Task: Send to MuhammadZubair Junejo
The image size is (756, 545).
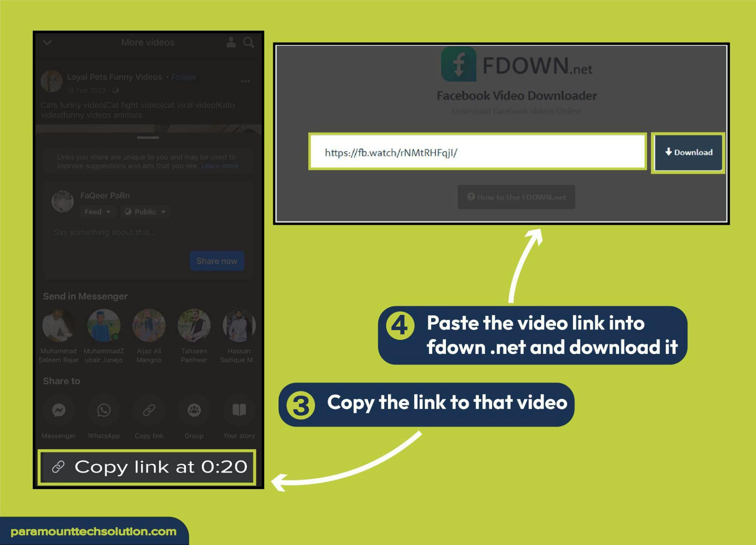Action: [104, 325]
